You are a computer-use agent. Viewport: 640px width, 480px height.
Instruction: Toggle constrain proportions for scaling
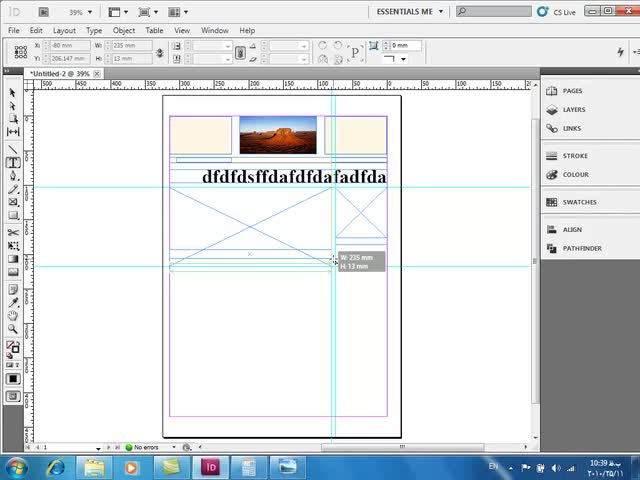click(240, 52)
